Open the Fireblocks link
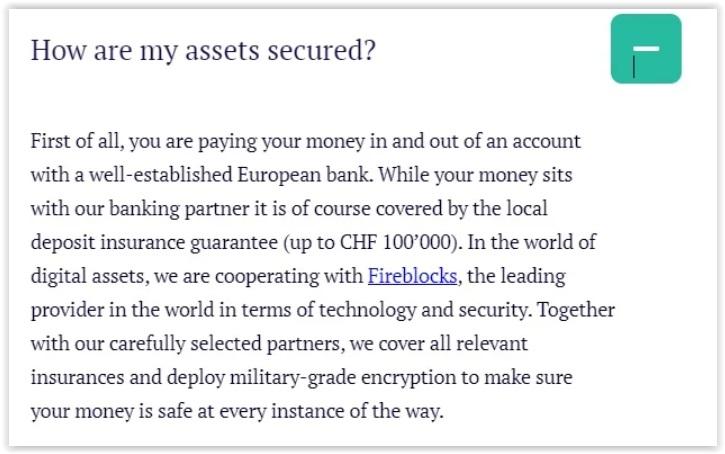The image size is (725, 454). (x=412, y=276)
